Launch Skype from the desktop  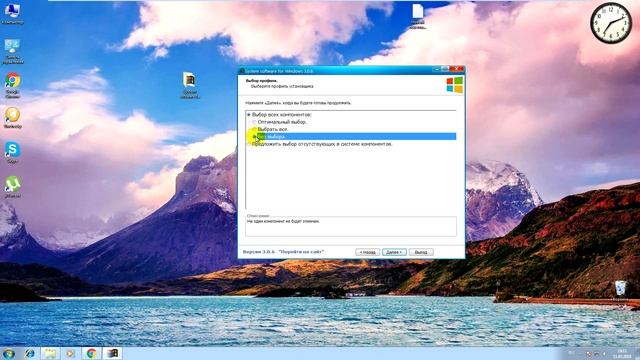coord(12,152)
